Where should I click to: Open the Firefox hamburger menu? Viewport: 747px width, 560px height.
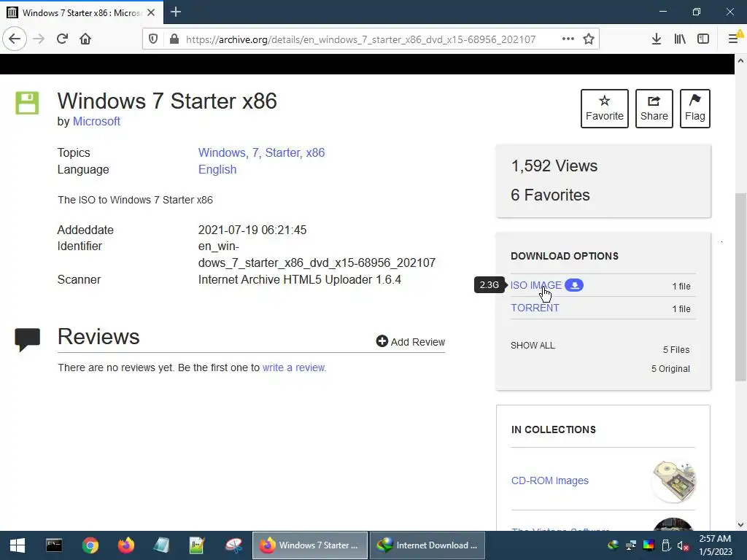pos(734,39)
